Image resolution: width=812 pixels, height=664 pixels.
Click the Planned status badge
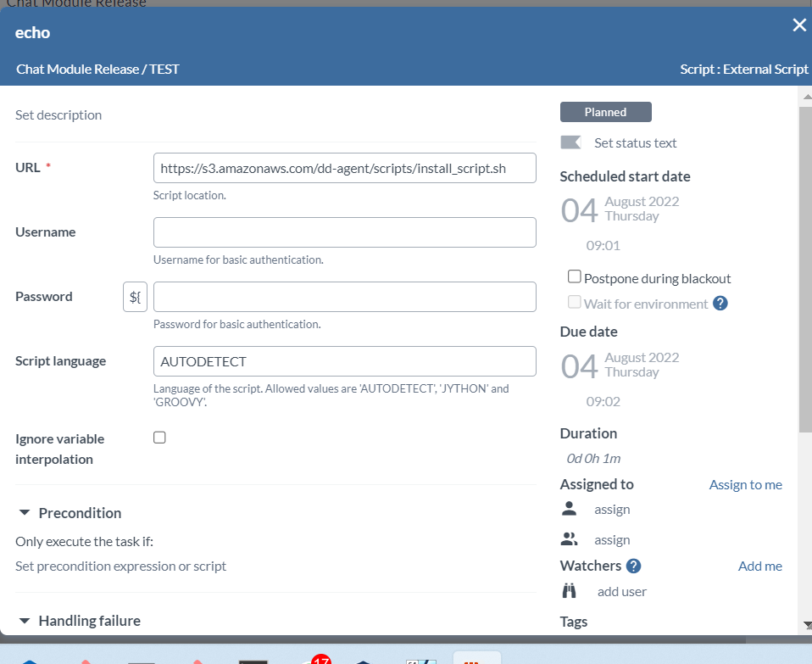click(605, 112)
